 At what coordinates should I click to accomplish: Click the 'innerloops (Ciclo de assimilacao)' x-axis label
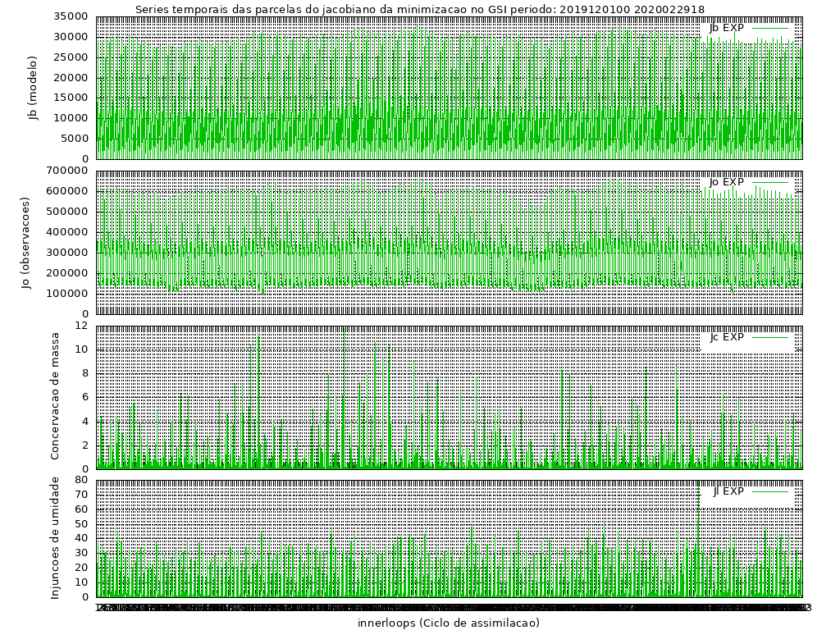click(449, 623)
